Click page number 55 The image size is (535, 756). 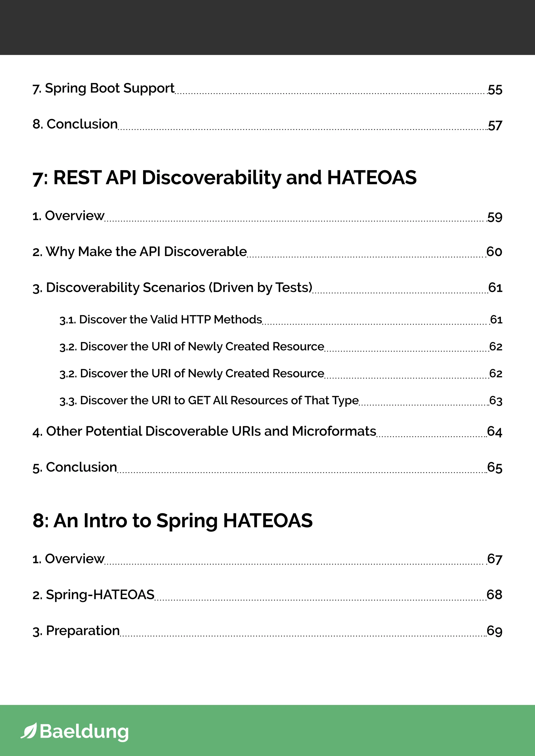click(x=495, y=90)
